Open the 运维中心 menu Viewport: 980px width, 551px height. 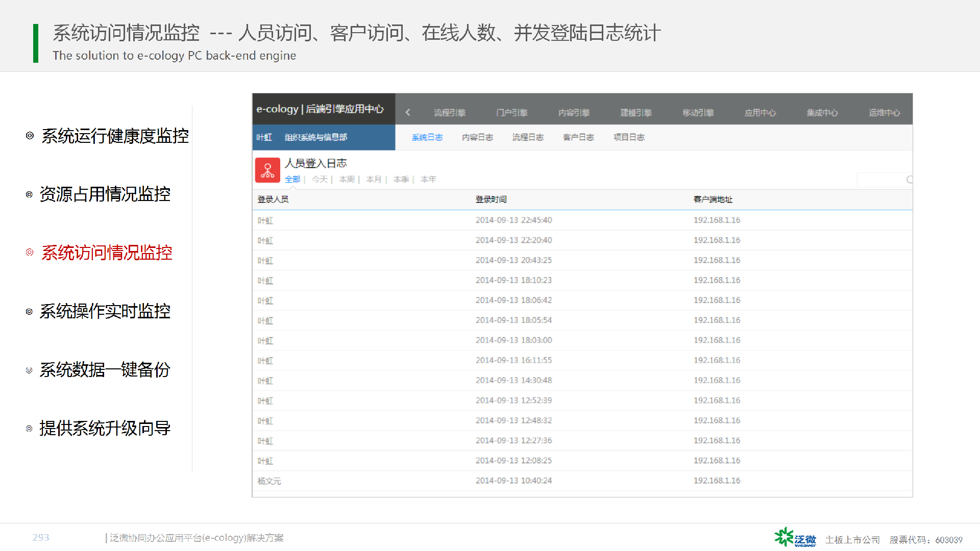(885, 113)
